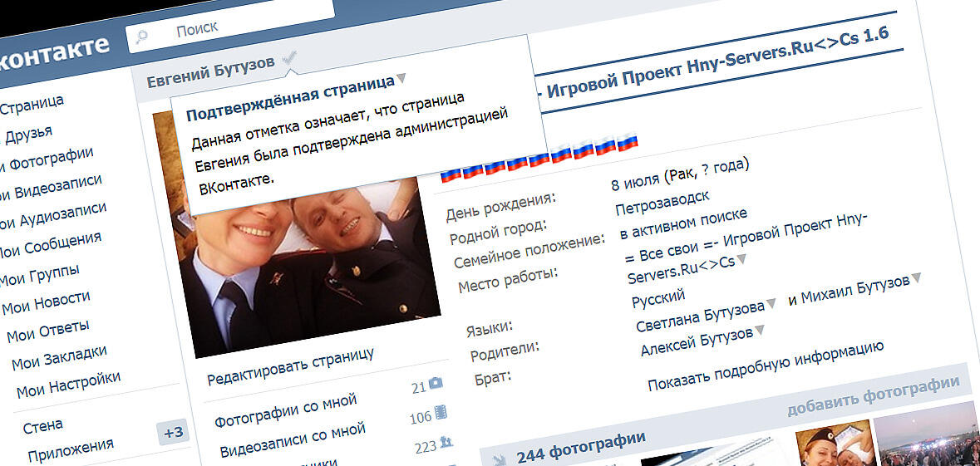The height and width of the screenshot is (466, 980).
Task: Open Михаил Бутузов's profile link
Action: 855,291
